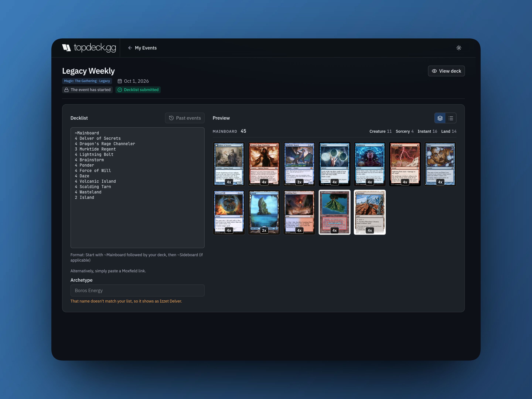This screenshot has height=399, width=532.
Task: Select the Brainstorm card thumbnail
Action: point(370,164)
